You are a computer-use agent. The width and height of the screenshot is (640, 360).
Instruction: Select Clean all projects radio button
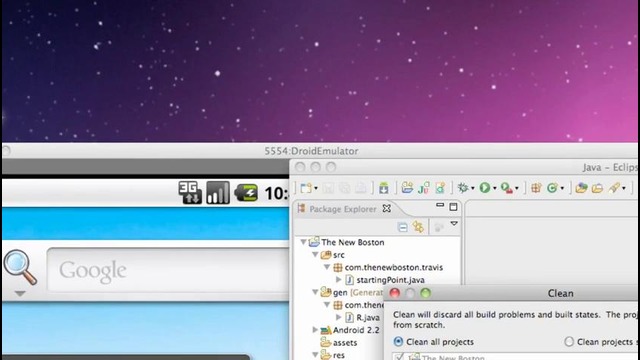pos(398,342)
